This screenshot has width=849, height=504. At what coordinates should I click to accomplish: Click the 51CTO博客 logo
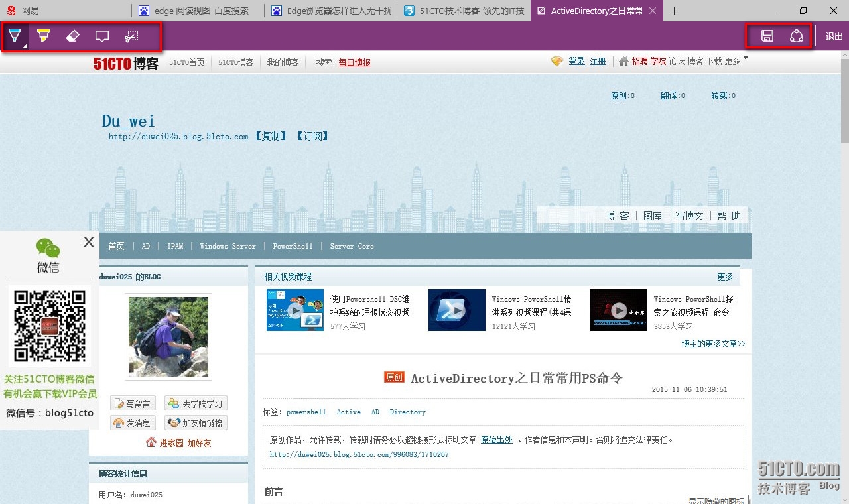(126, 63)
